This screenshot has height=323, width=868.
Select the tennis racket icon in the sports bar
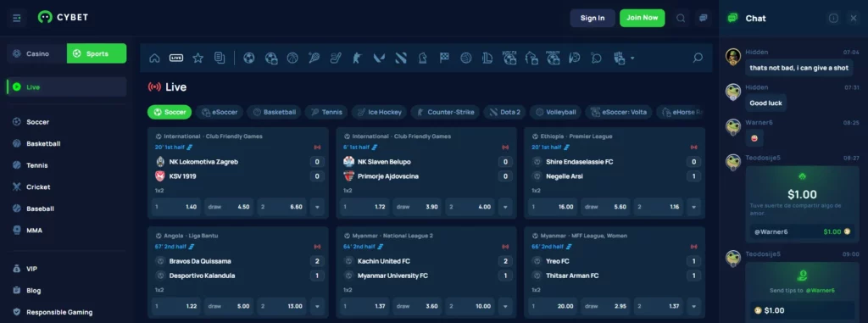coord(314,58)
